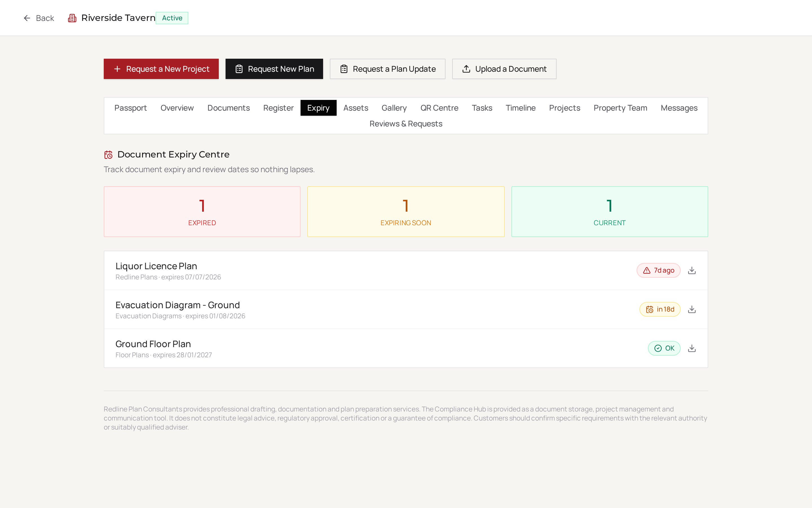
Task: Click the calendar icon in the in 18d badge
Action: [x=650, y=309]
